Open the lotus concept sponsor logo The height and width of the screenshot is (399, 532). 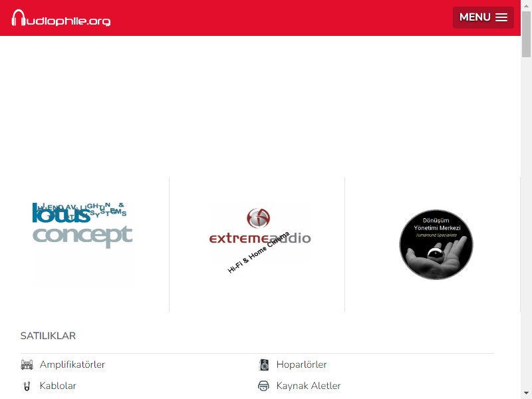[x=83, y=244]
